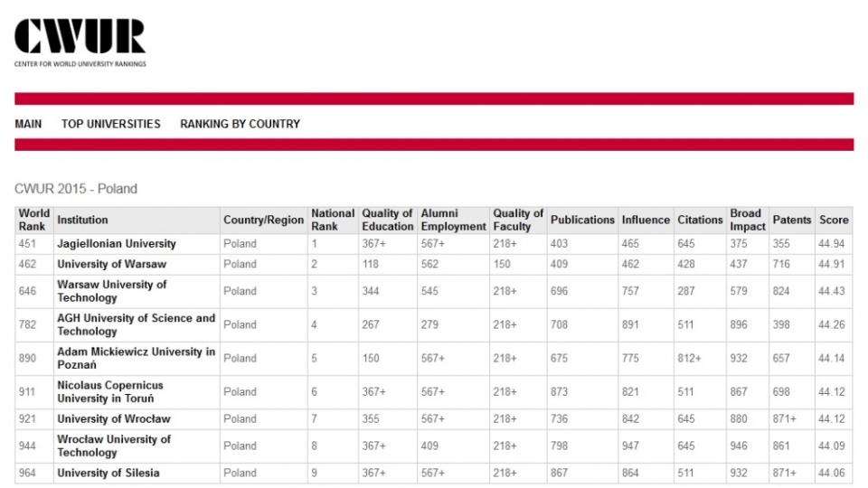This screenshot has width=868, height=488.
Task: Click score value 44.91
Action: click(x=832, y=264)
